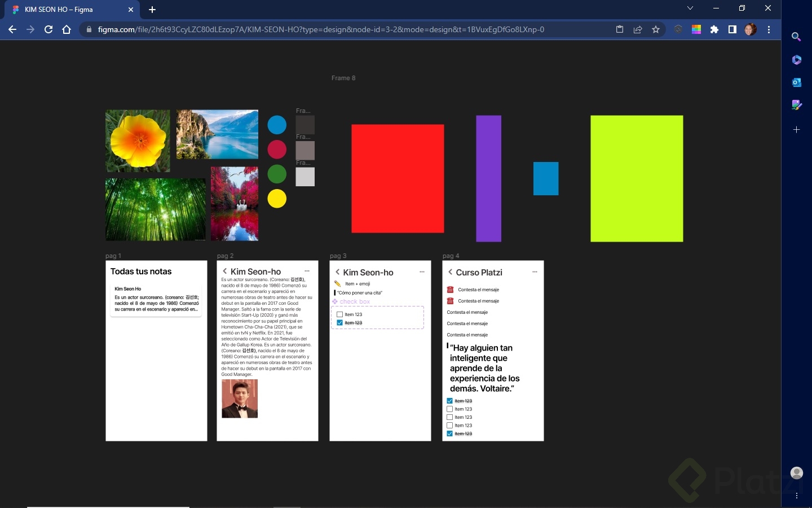This screenshot has width=812, height=508.
Task: Select the tall purple rectangle
Action: tap(489, 178)
